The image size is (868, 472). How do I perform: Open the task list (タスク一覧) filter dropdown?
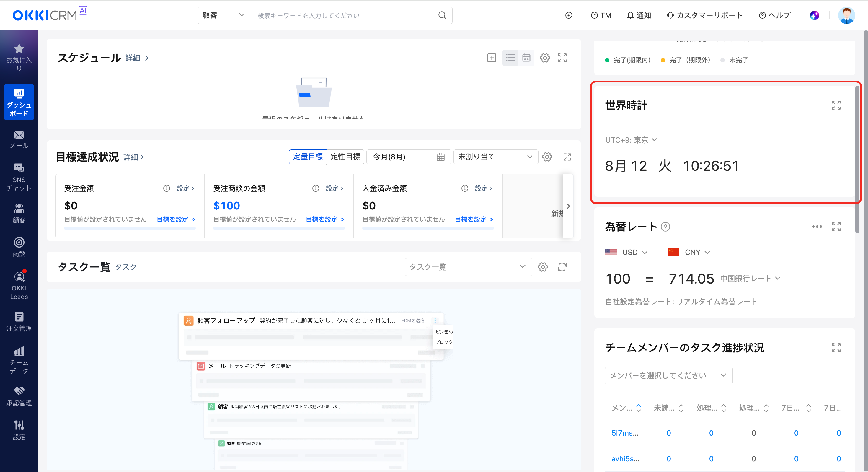click(468, 267)
